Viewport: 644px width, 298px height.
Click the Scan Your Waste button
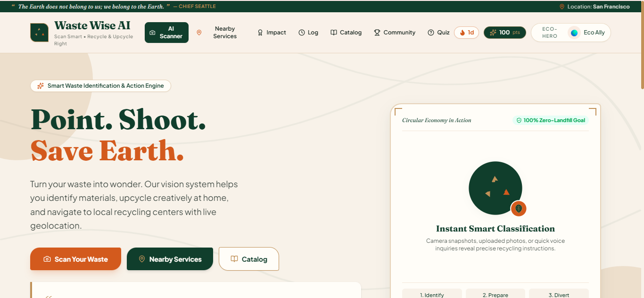[75, 259]
